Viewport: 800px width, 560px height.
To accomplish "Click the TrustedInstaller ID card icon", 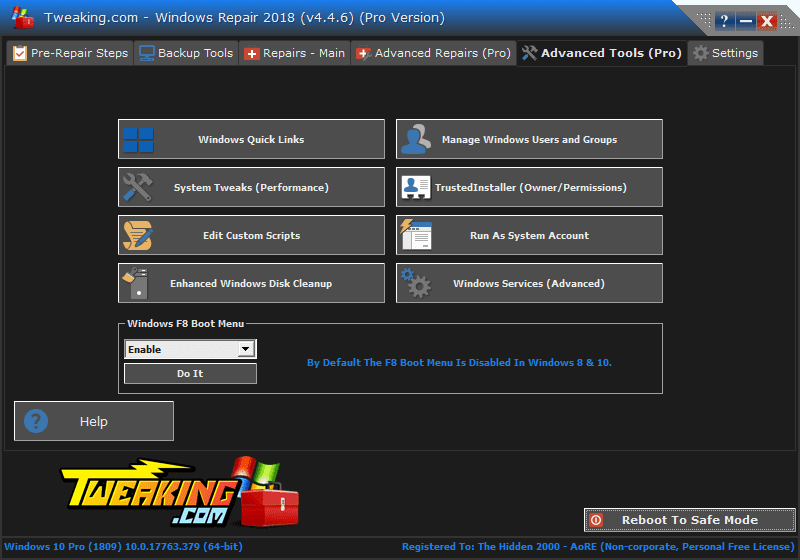I will point(416,187).
